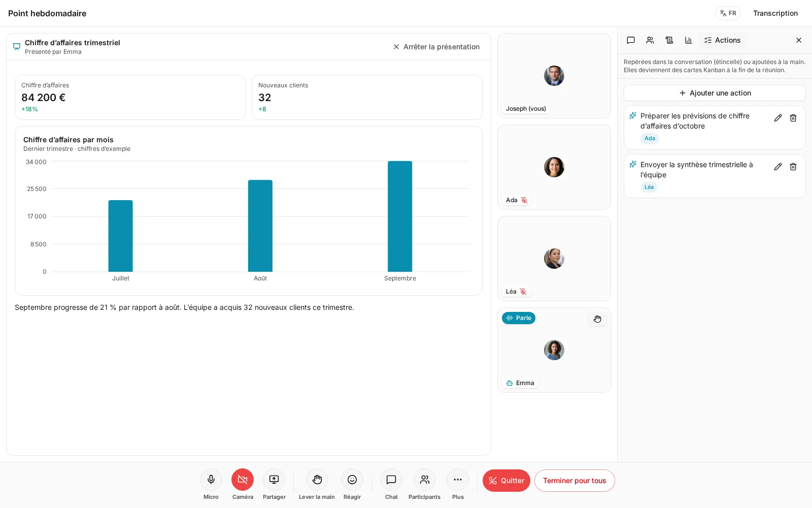Click the Août bar in the chart

tap(260, 226)
